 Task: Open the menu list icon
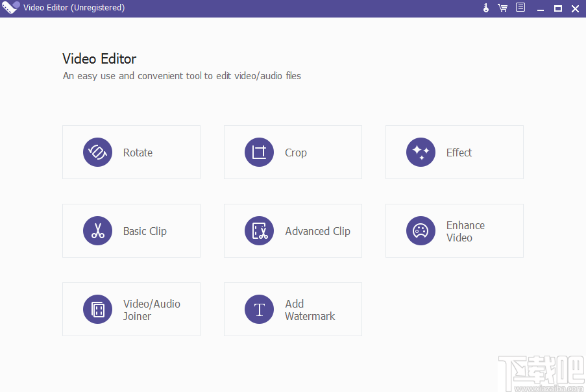click(x=520, y=8)
